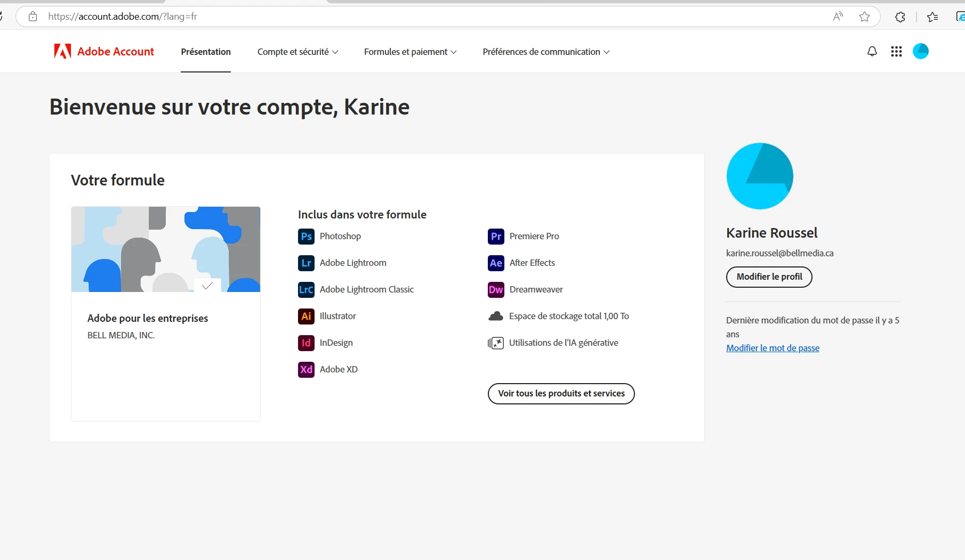Click the Illustrator Ai icon
The height and width of the screenshot is (560, 965).
(x=306, y=316)
